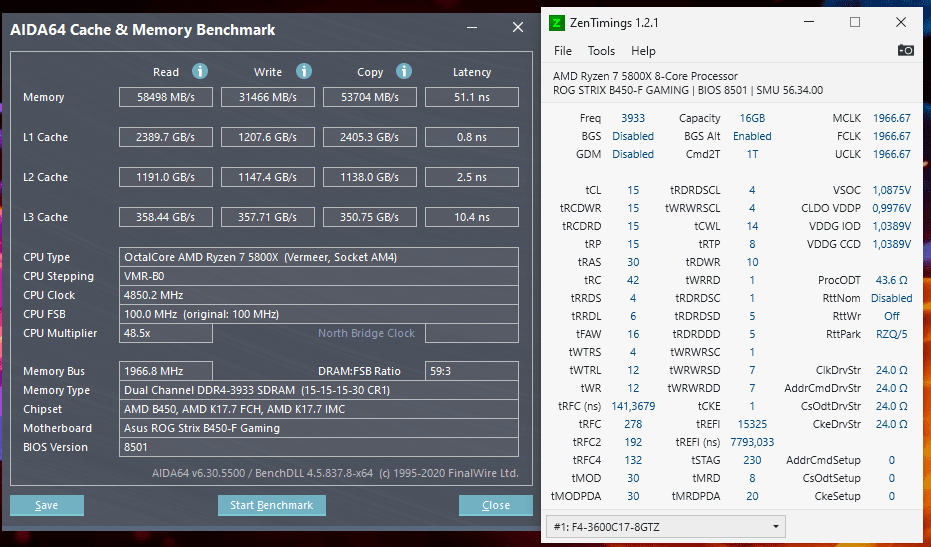The width and height of the screenshot is (931, 547).
Task: Click the Cmd2T value 1T
Action: point(752,154)
